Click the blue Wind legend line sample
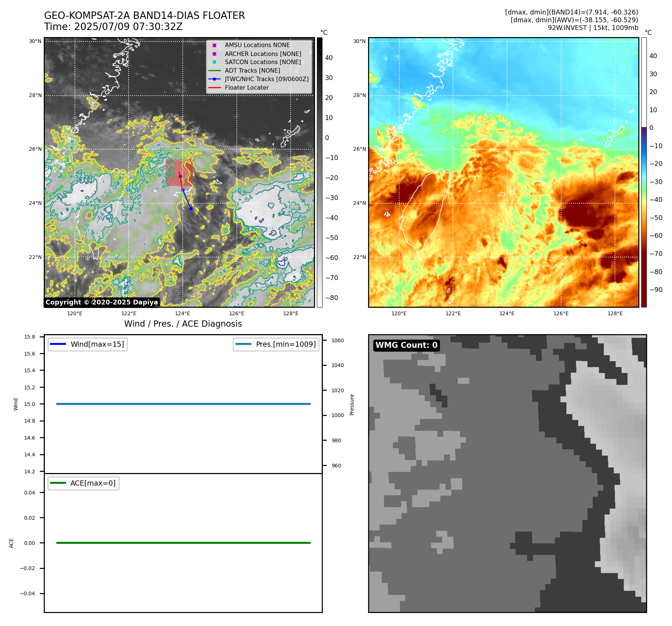 coord(58,344)
